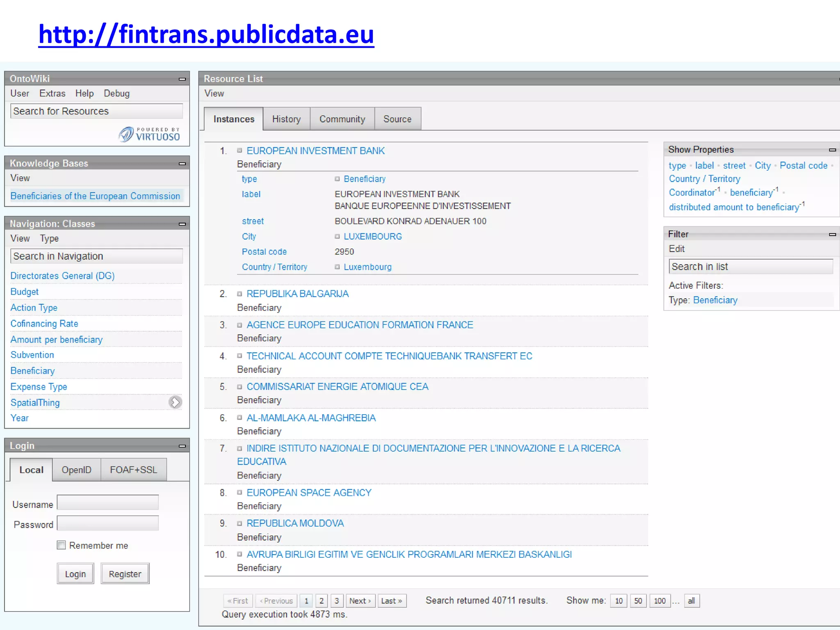Show all results
This screenshot has height=630, width=840.
tap(692, 601)
